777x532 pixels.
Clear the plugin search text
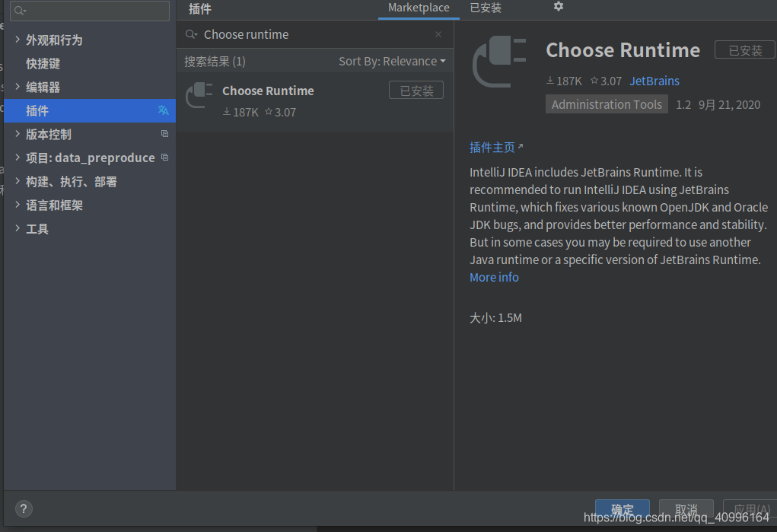[438, 34]
